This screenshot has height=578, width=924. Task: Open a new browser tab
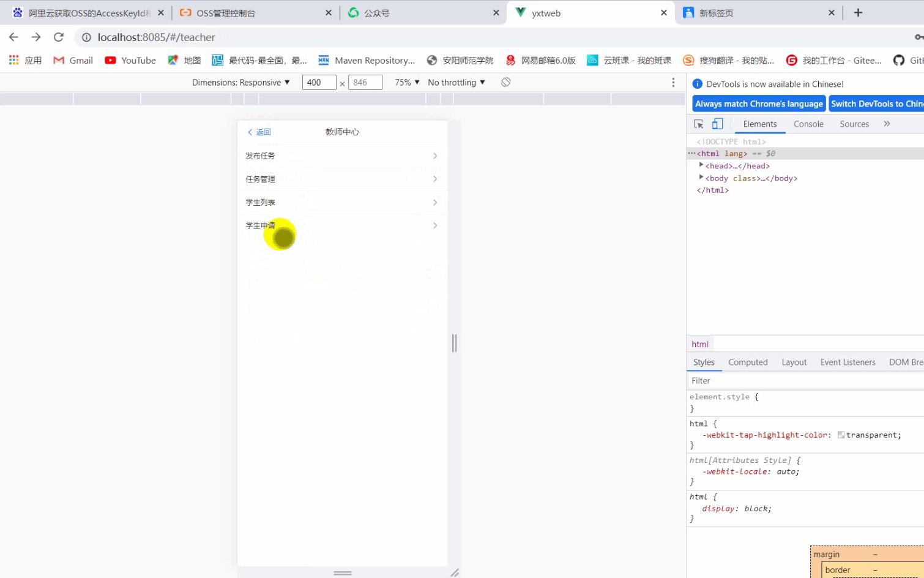click(x=858, y=13)
